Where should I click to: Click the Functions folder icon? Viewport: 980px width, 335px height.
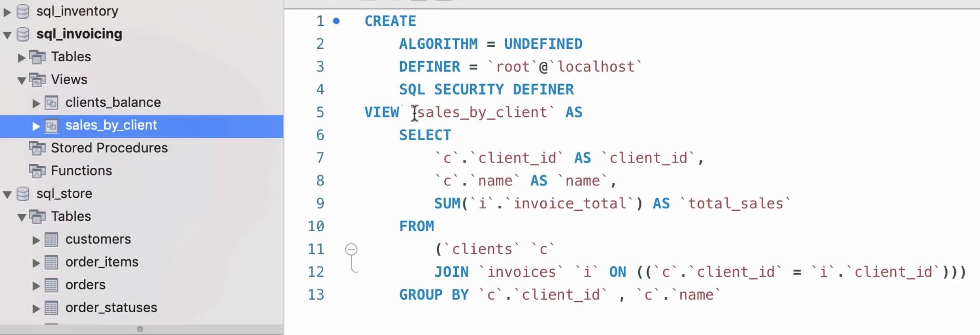(37, 171)
